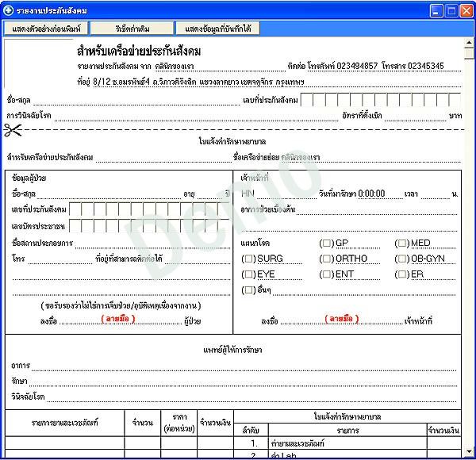Click the doctor's อาการ field

coord(244,366)
